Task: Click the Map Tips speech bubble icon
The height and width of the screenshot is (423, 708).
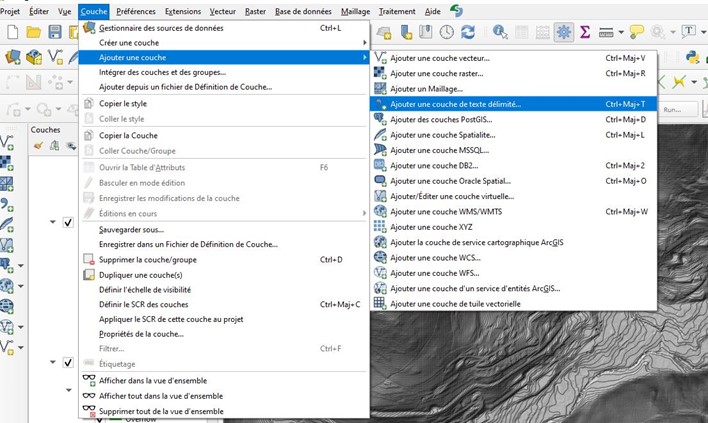Action: [637, 32]
